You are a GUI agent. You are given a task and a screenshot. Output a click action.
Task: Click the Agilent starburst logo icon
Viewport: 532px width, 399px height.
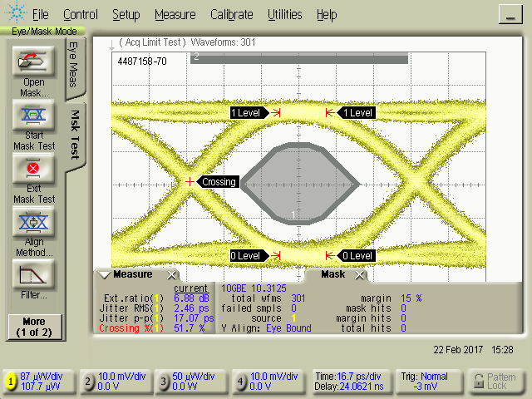coord(16,12)
